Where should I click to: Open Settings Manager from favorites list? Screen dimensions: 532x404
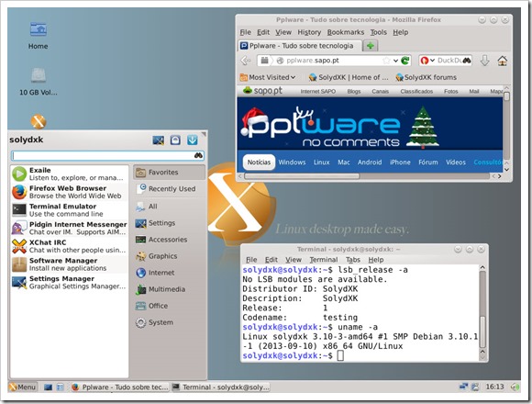pos(69,282)
